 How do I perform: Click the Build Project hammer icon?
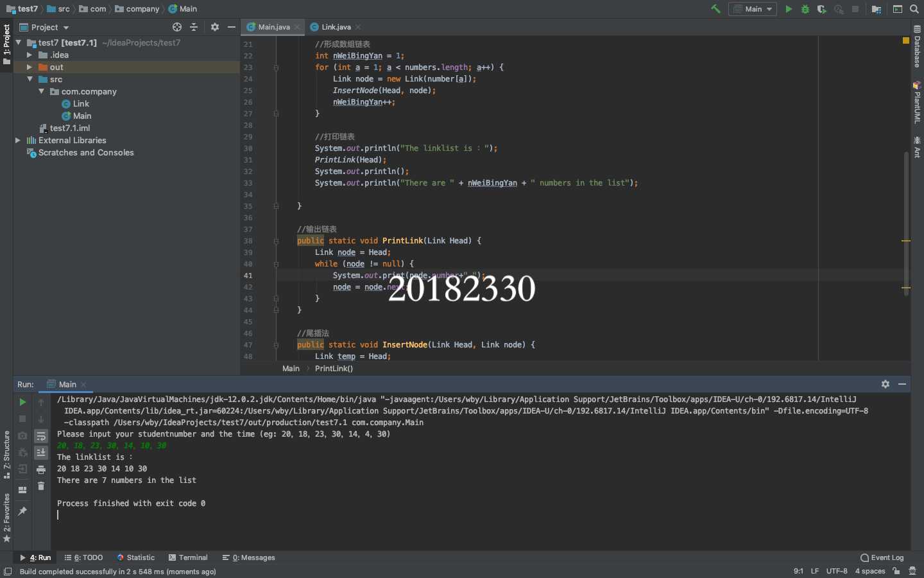pos(715,9)
